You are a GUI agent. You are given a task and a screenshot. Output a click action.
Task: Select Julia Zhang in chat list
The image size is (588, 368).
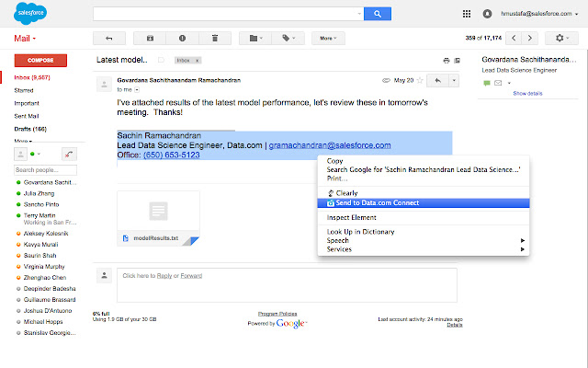(39, 193)
